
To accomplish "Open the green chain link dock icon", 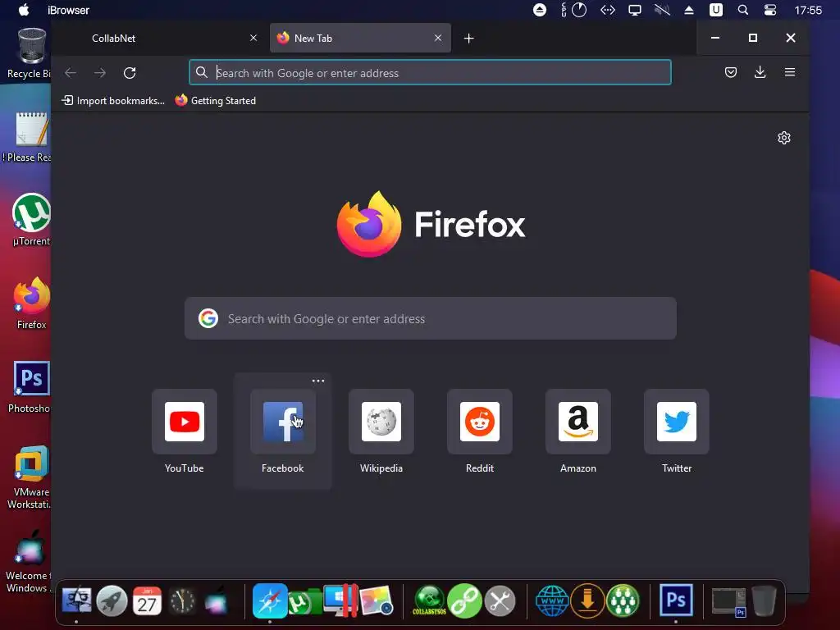I will click(x=464, y=600).
